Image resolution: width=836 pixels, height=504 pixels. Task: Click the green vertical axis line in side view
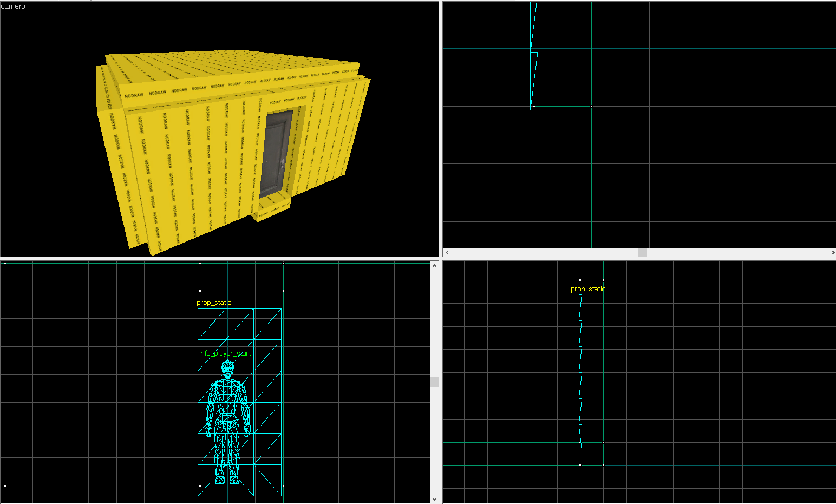click(x=604, y=379)
